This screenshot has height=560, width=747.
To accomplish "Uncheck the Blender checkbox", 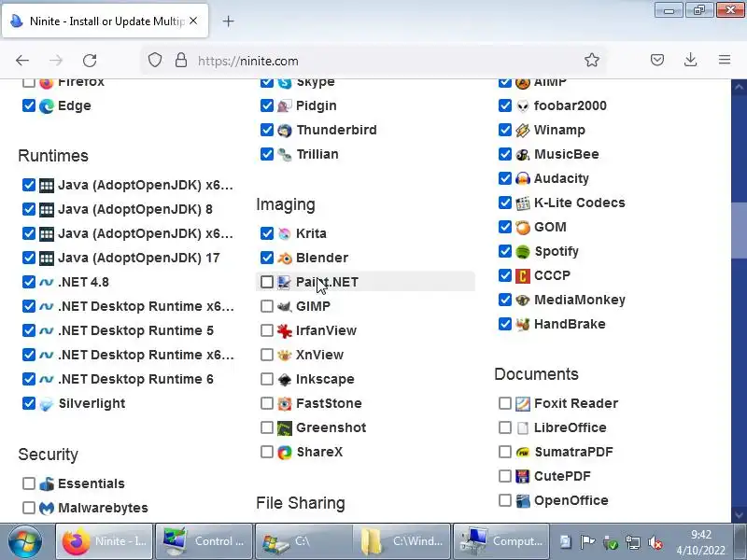I will [267, 258].
